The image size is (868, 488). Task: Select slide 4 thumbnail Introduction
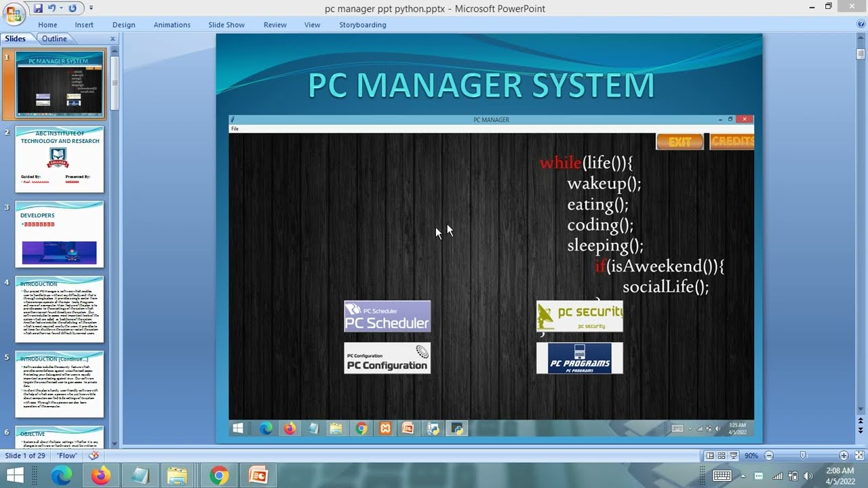[x=60, y=309]
